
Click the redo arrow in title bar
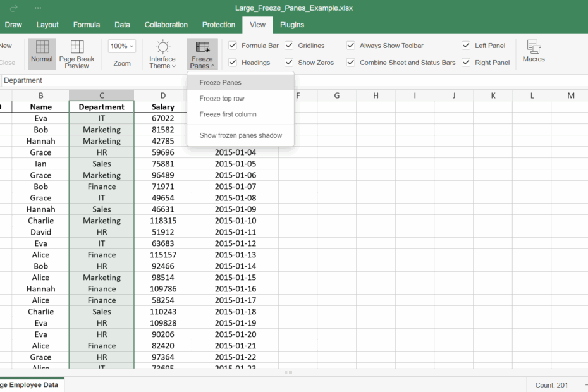14,8
